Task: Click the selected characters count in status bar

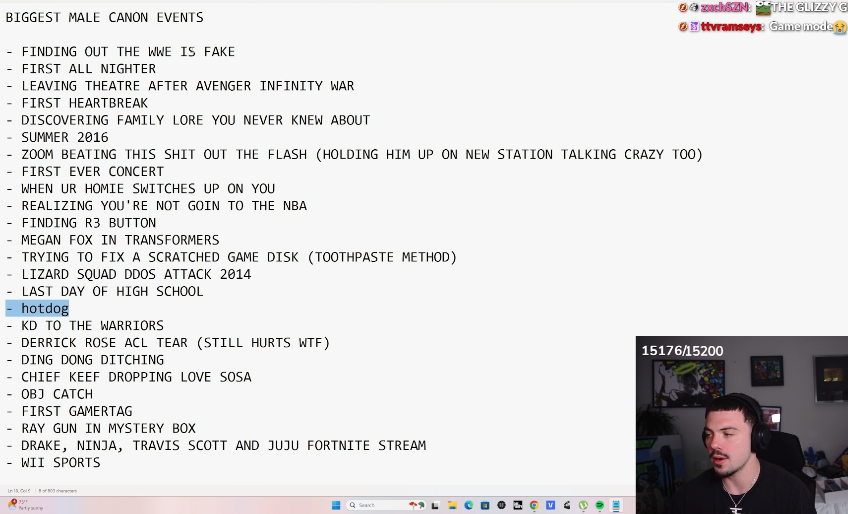Action: point(58,491)
